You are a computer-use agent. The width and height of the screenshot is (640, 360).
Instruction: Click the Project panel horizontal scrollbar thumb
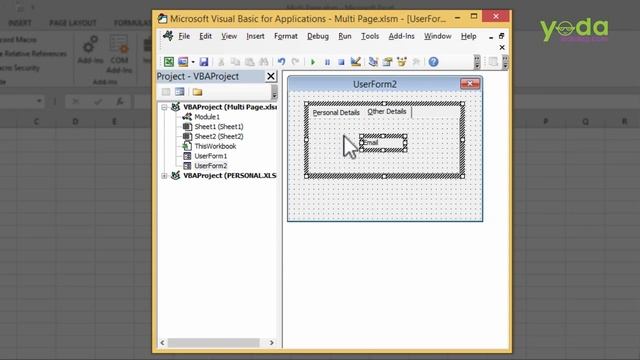point(213,342)
